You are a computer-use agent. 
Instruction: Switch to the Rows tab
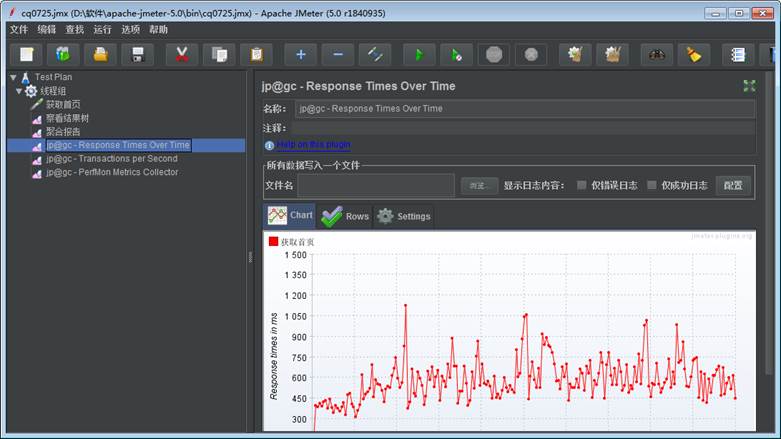tap(345, 216)
